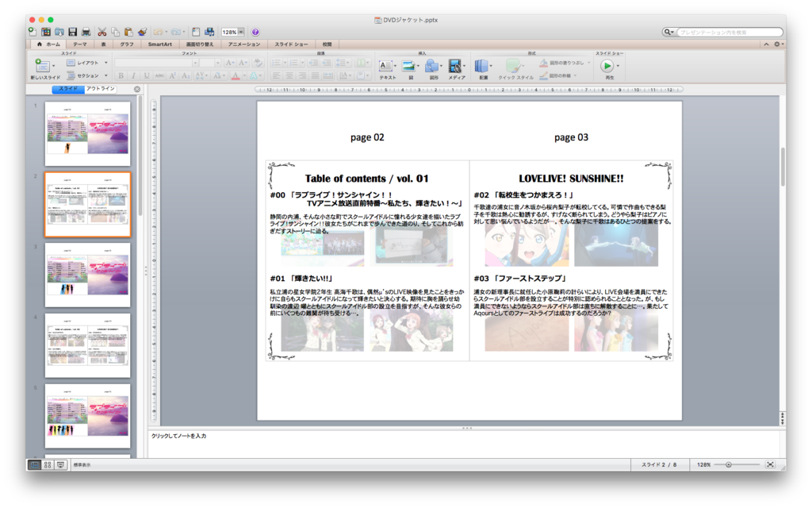Save the presentation with floppy icon
The image size is (812, 508).
point(72,32)
